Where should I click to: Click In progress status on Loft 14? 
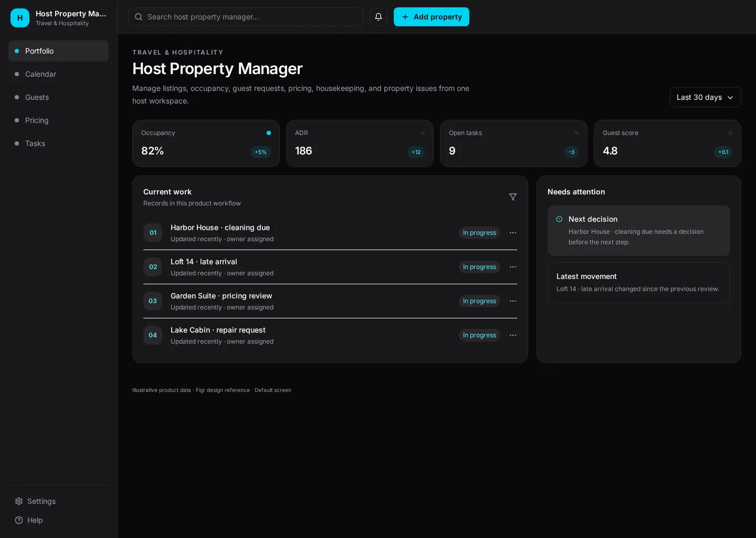[479, 267]
